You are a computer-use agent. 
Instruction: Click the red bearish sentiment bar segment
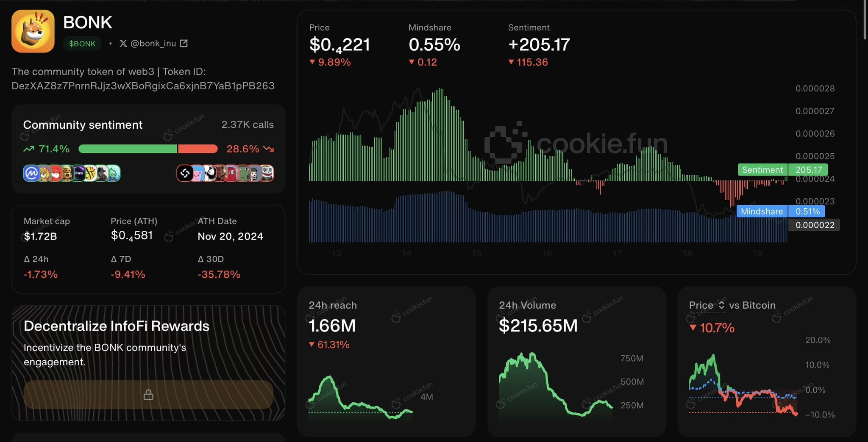click(x=198, y=149)
